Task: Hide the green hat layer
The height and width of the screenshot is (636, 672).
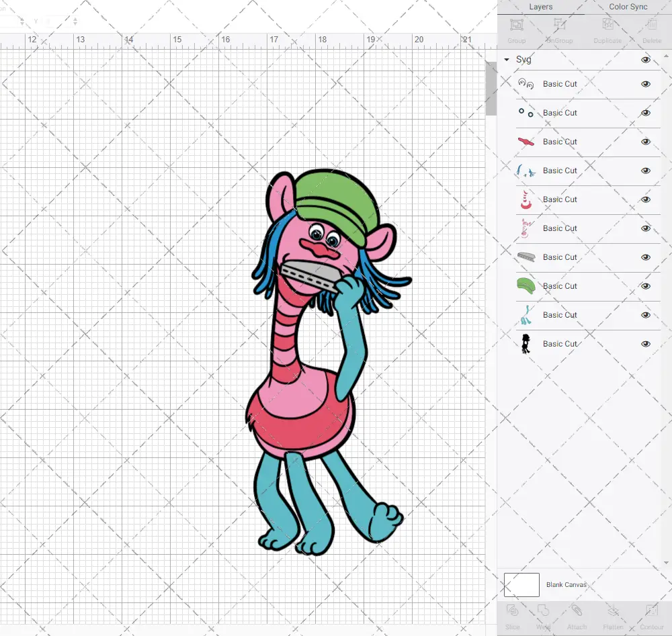Action: click(645, 286)
